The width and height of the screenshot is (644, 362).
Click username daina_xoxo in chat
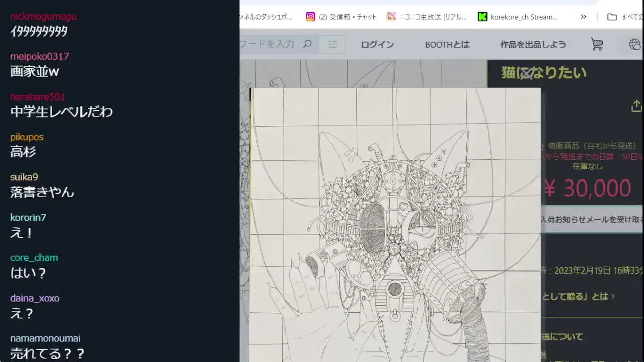(x=35, y=298)
